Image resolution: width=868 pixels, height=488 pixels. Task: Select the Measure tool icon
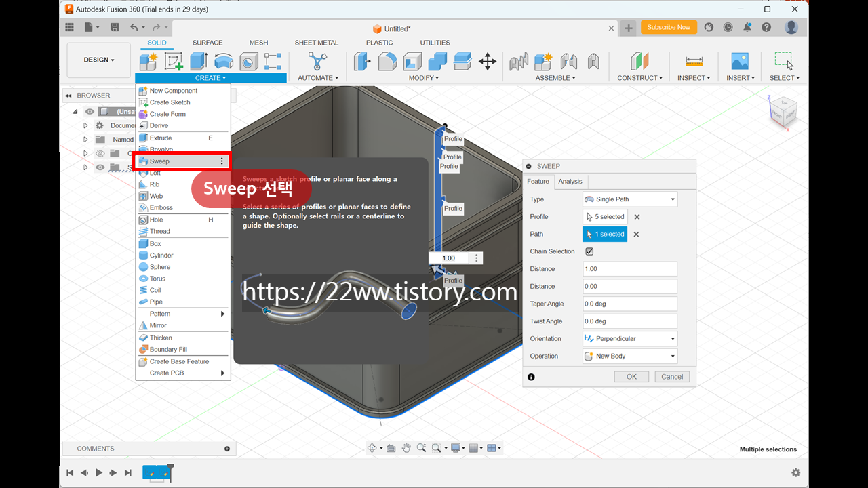694,61
